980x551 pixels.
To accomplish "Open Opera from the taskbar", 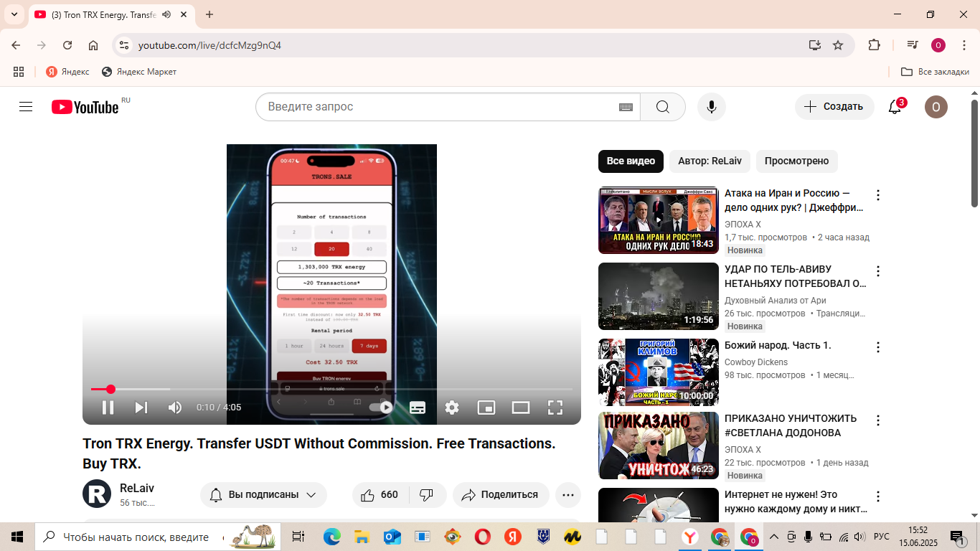I will coord(482,537).
